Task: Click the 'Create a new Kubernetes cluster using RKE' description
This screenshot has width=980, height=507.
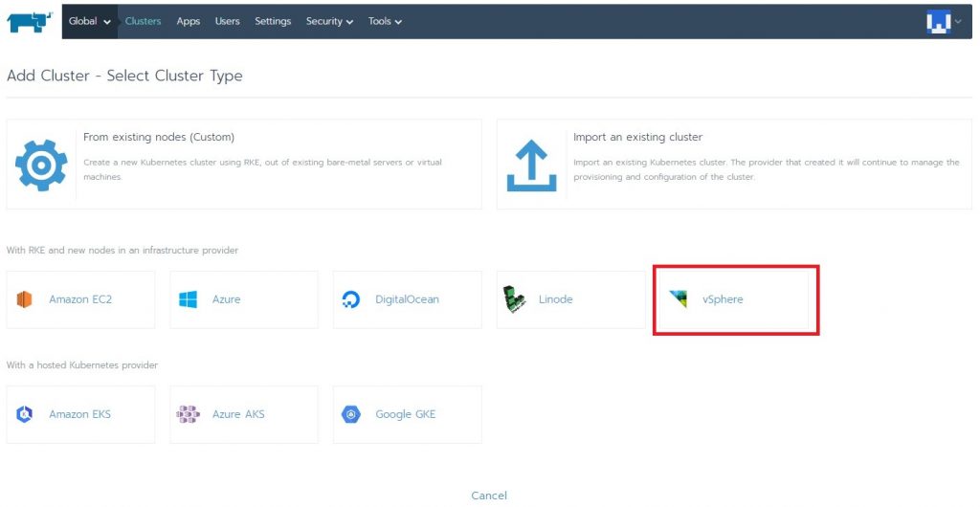Action: click(262, 169)
